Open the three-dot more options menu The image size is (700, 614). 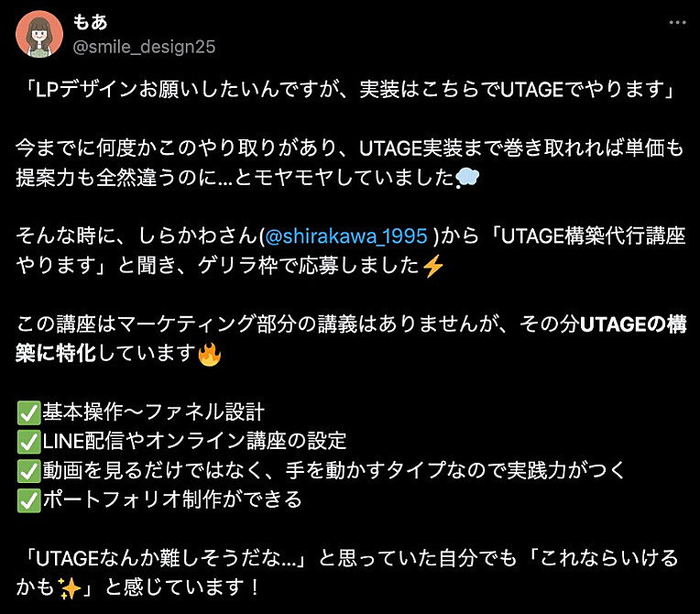click(677, 22)
